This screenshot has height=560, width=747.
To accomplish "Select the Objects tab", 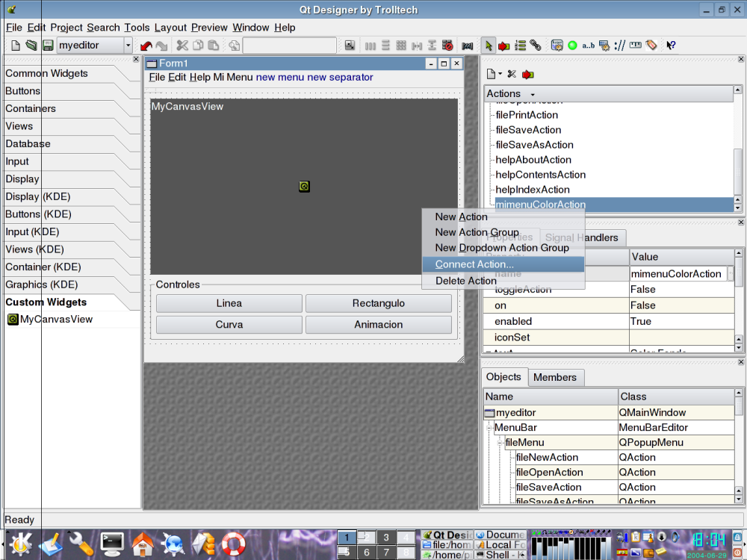I will pos(503,376).
